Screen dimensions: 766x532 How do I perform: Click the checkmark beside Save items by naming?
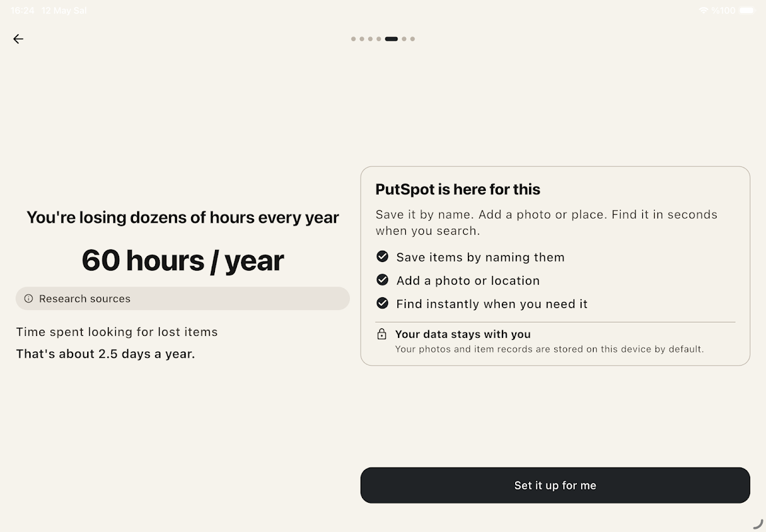pyautogui.click(x=383, y=256)
